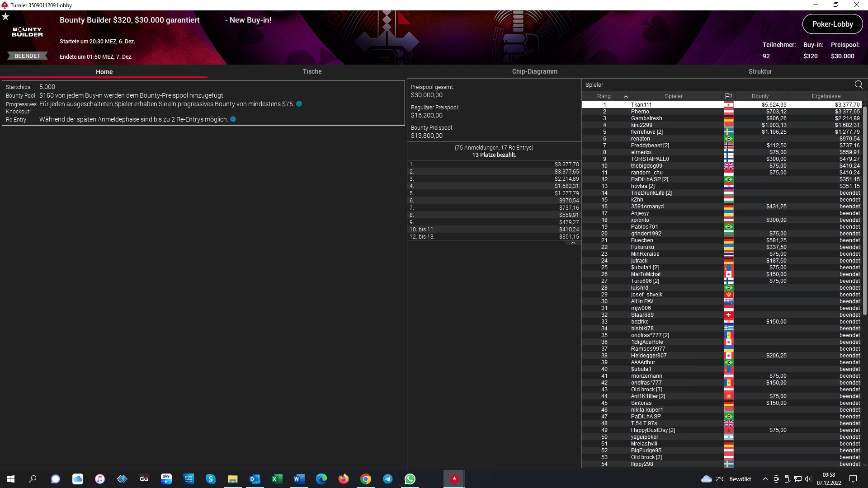Open the player search magnifier

click(x=858, y=84)
